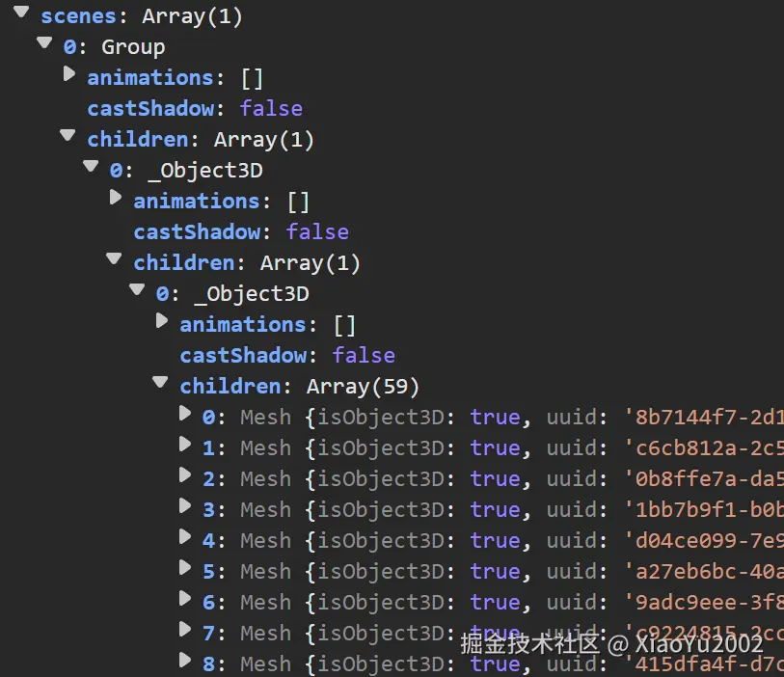Select uuid value '8b7144f7-2d1
The width and height of the screenshot is (784, 677).
click(705, 417)
